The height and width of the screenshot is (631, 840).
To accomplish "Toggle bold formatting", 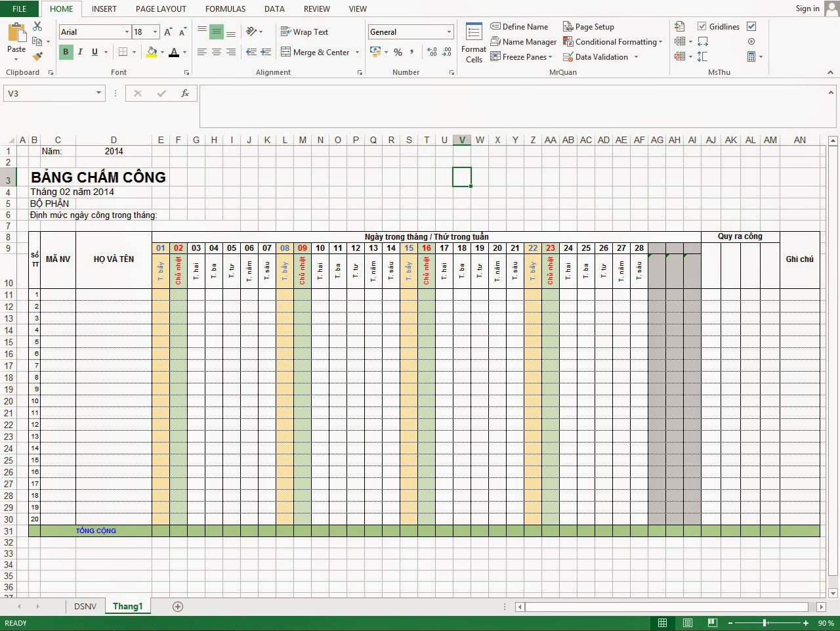I will click(x=66, y=52).
